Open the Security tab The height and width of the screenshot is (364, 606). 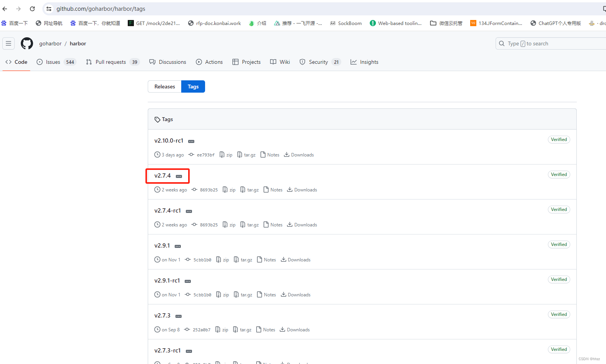(320, 62)
